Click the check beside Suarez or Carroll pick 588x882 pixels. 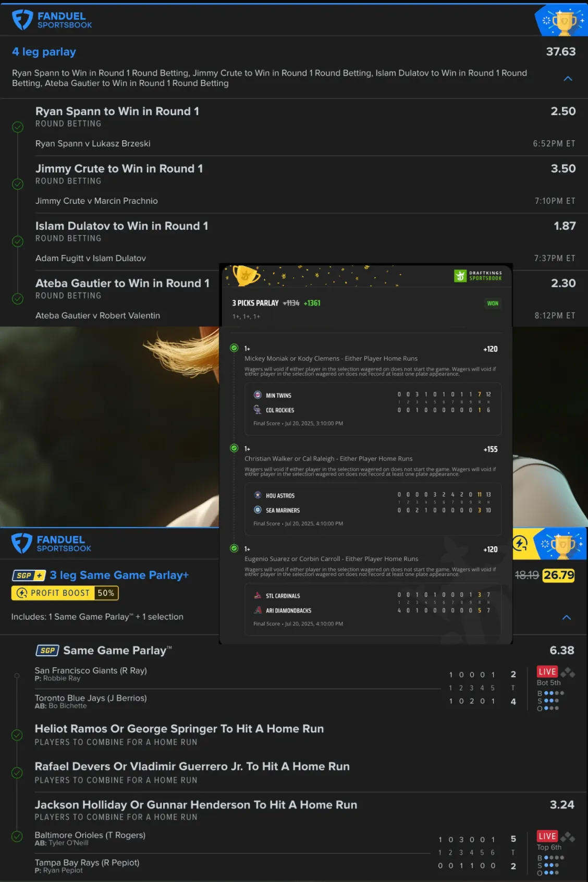[x=234, y=548]
